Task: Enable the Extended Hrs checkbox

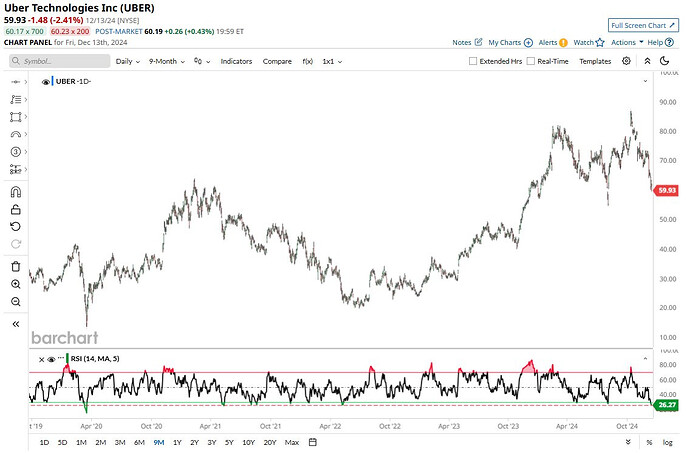Action: [473, 61]
